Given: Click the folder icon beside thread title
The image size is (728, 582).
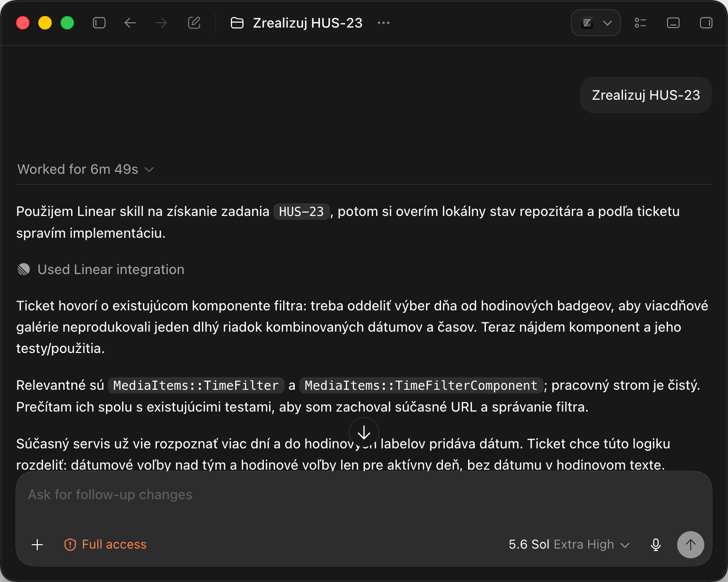Looking at the screenshot, I should tap(237, 23).
